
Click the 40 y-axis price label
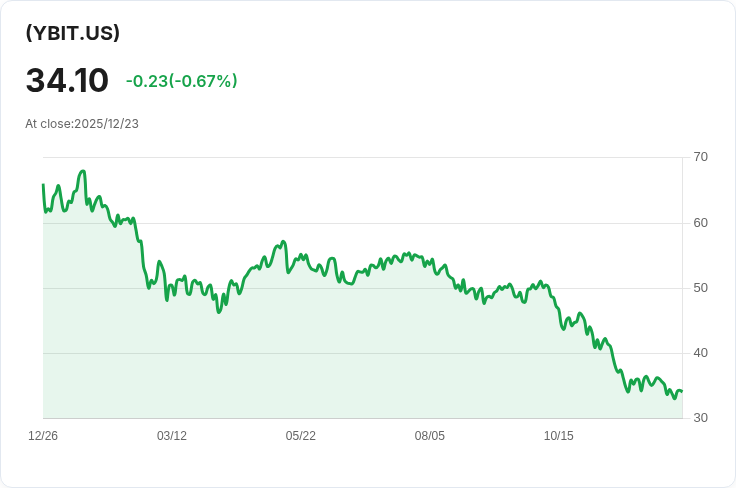coord(700,353)
